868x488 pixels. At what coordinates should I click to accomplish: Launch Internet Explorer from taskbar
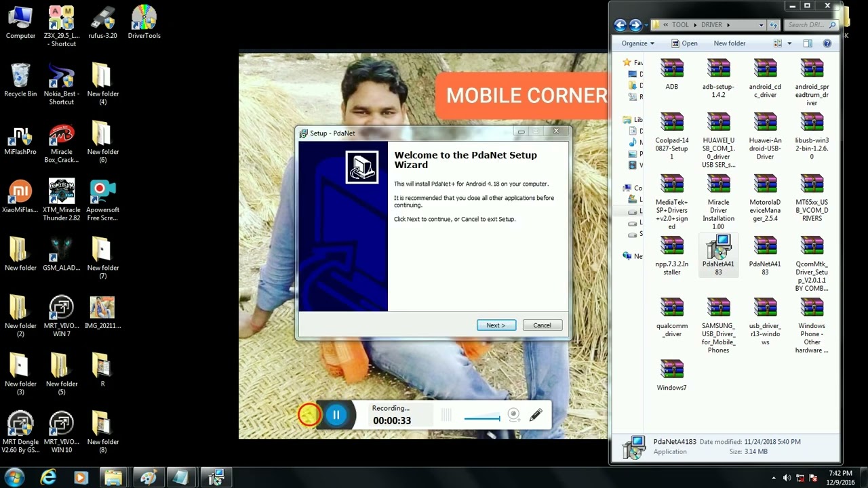pyautogui.click(x=48, y=478)
